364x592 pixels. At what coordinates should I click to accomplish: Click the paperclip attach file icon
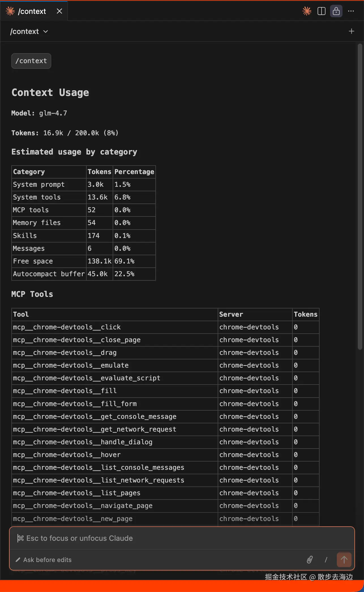point(310,559)
